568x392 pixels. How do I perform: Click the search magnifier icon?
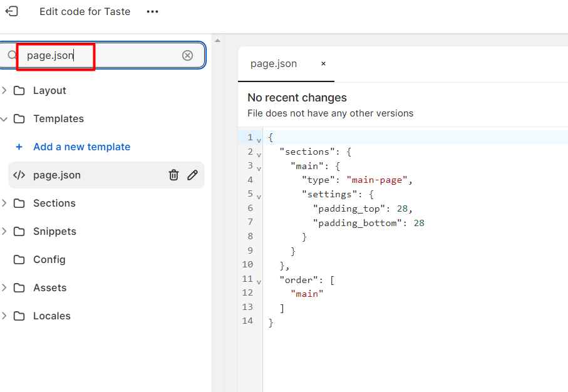tap(13, 55)
